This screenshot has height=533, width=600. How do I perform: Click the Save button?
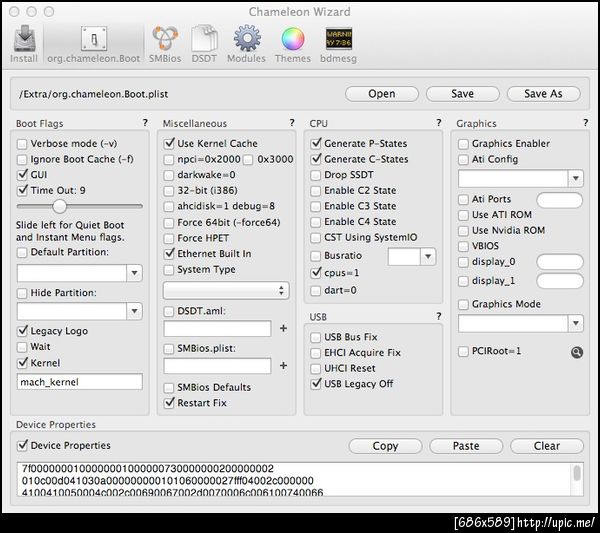(x=462, y=94)
